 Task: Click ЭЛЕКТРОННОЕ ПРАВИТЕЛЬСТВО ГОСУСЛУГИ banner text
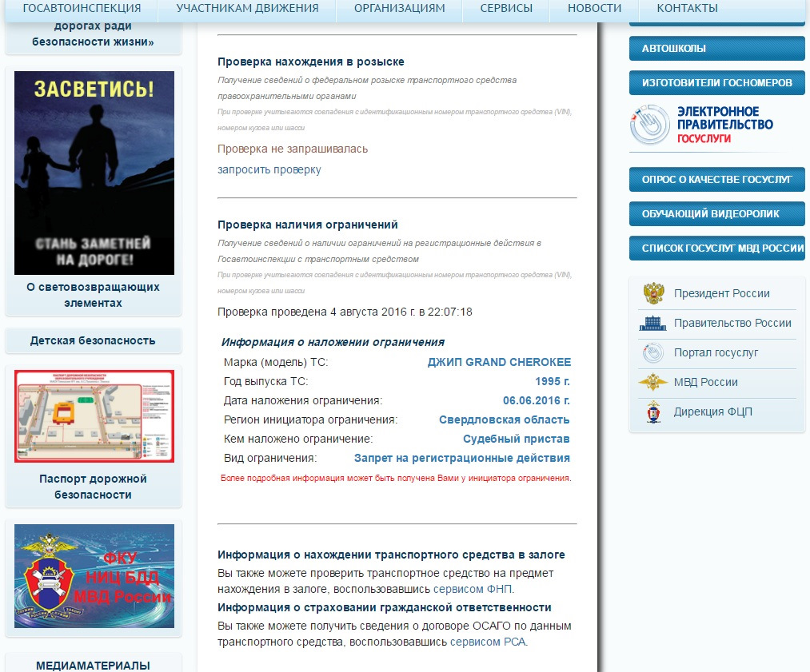pos(724,125)
